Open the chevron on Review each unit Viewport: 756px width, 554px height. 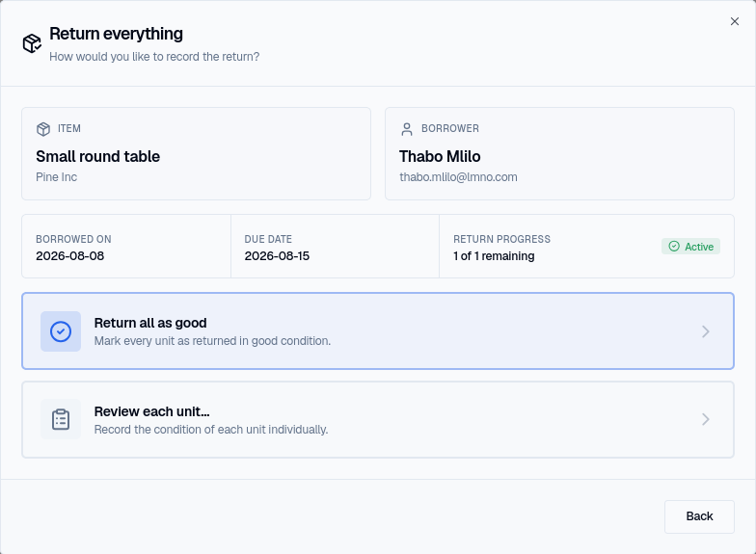tap(706, 419)
